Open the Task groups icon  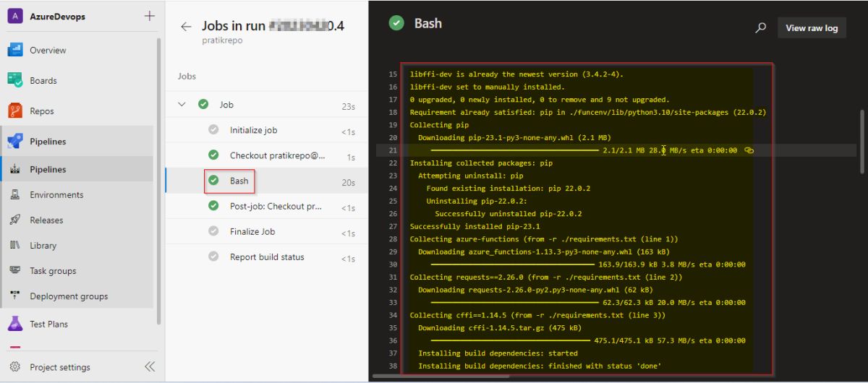[x=15, y=270]
